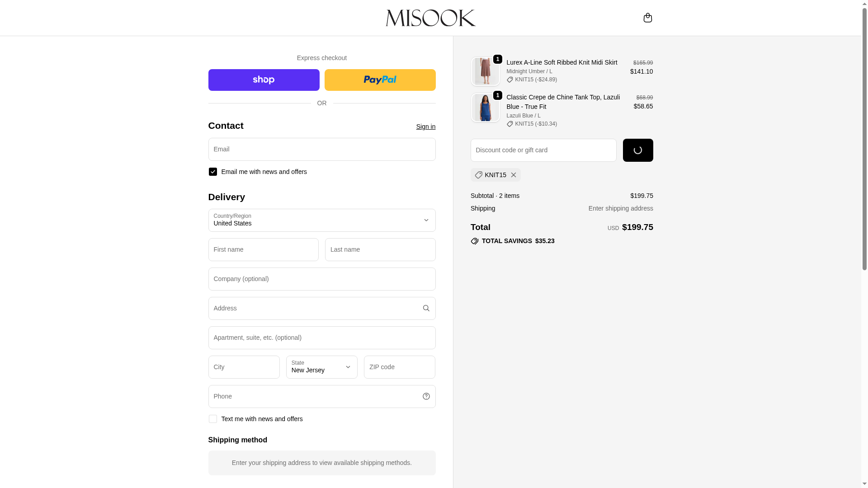The image size is (868, 488).
Task: Focus the Email input field
Action: [x=321, y=149]
